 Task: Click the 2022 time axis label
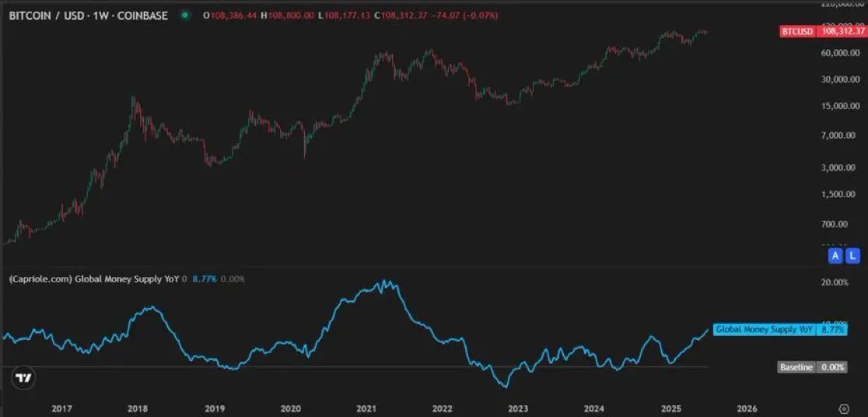pyautogui.click(x=443, y=408)
